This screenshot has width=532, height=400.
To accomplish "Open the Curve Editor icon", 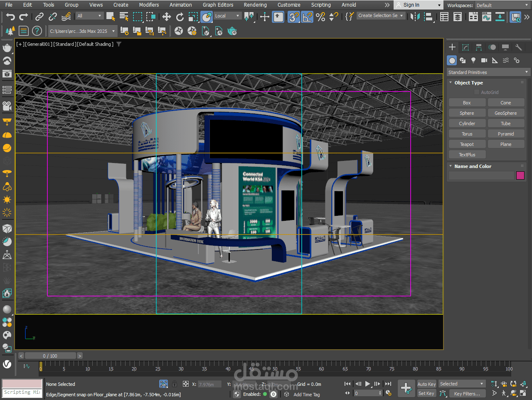I will tap(486, 17).
